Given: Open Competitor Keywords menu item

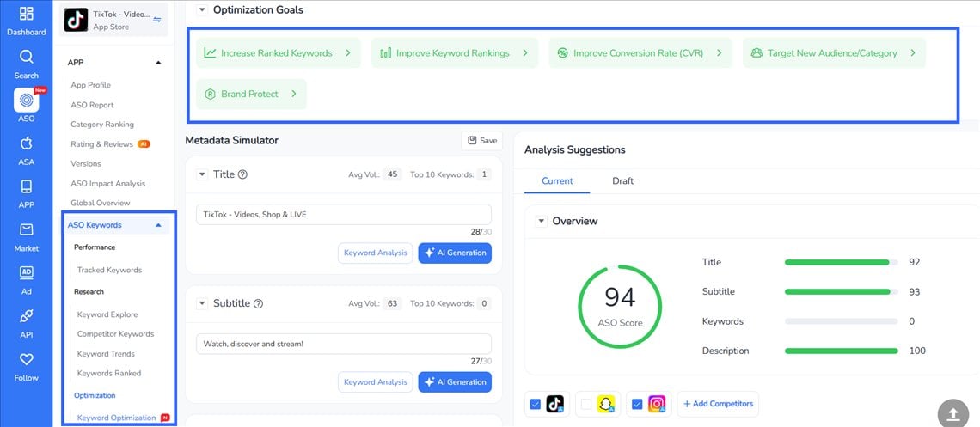Looking at the screenshot, I should coord(116,334).
